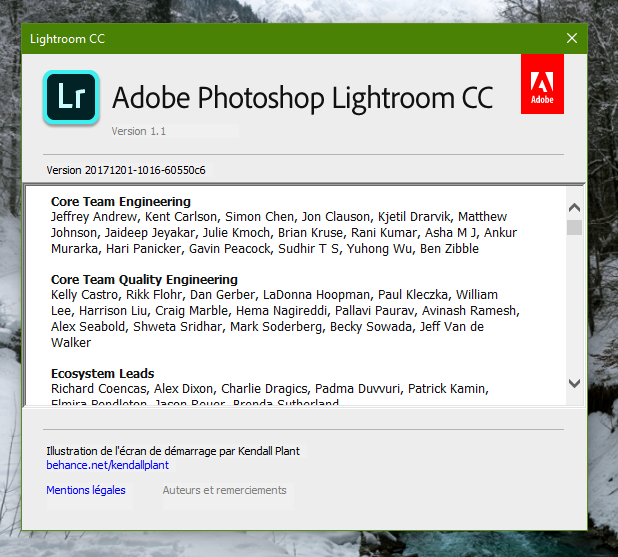Click the credits scrollbar up arrow
The height and width of the screenshot is (557, 618).
[574, 208]
